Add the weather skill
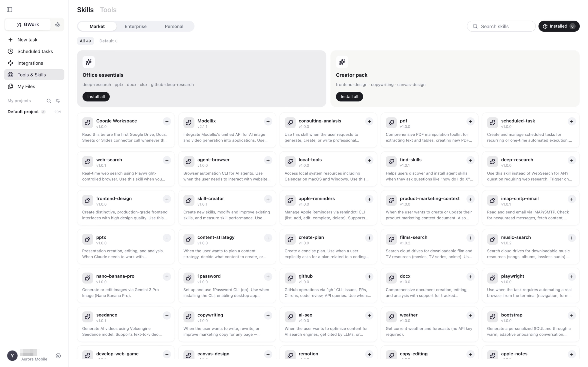Image resolution: width=588 pixels, height=367 pixels. point(470,316)
